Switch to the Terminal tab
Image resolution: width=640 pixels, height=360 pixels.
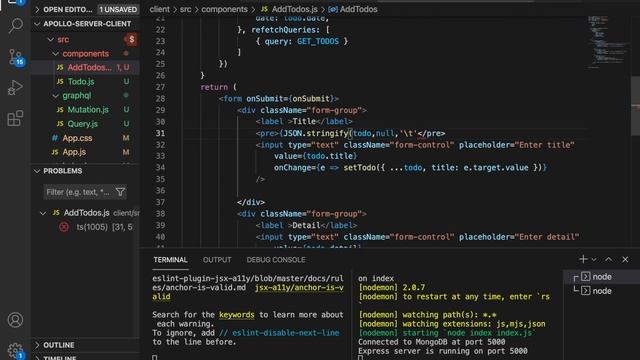tap(170, 260)
